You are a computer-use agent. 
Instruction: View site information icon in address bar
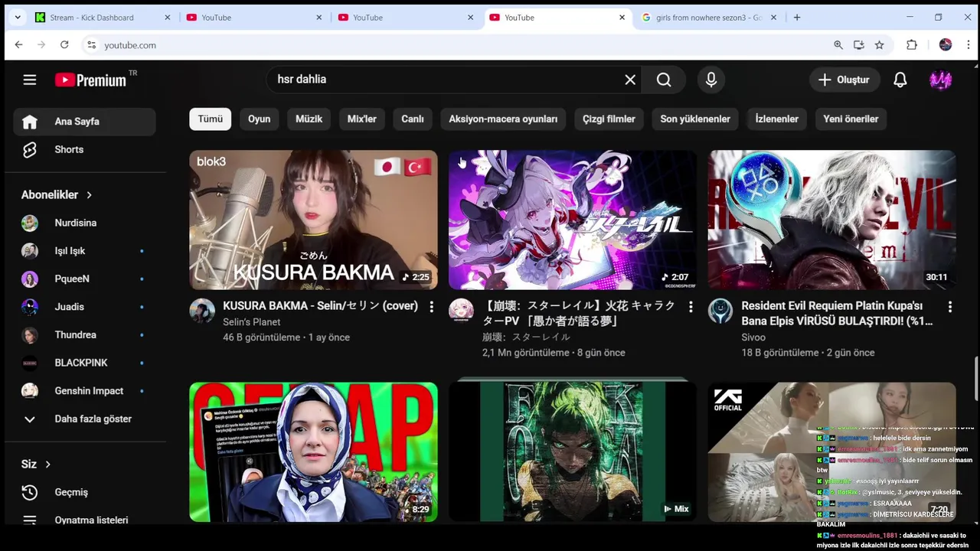91,45
